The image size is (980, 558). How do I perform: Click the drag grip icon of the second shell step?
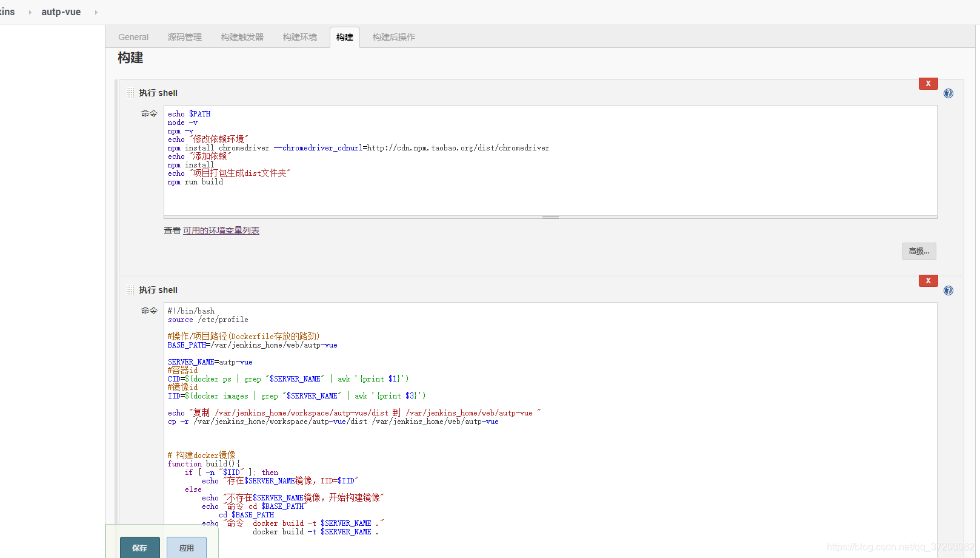pyautogui.click(x=131, y=289)
